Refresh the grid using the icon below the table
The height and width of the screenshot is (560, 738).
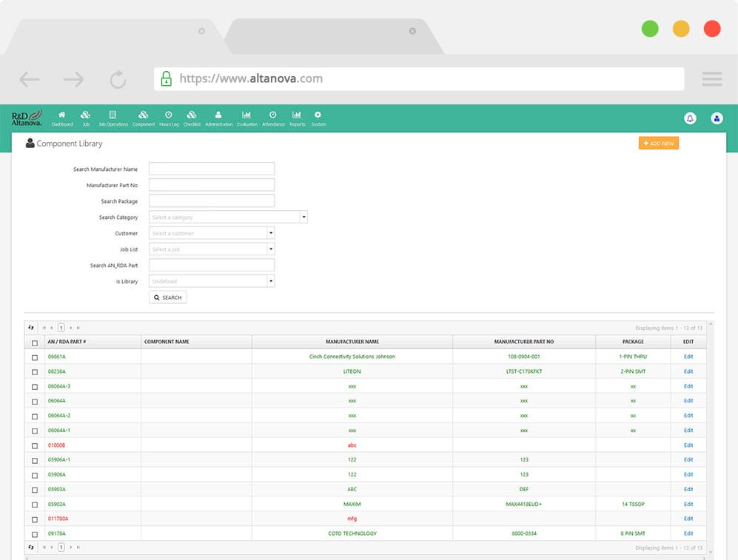click(x=31, y=547)
